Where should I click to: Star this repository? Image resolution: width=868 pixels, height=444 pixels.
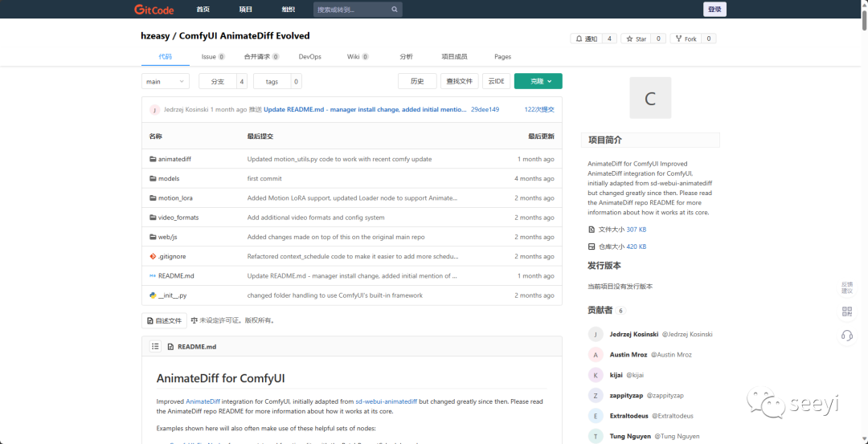coord(637,39)
